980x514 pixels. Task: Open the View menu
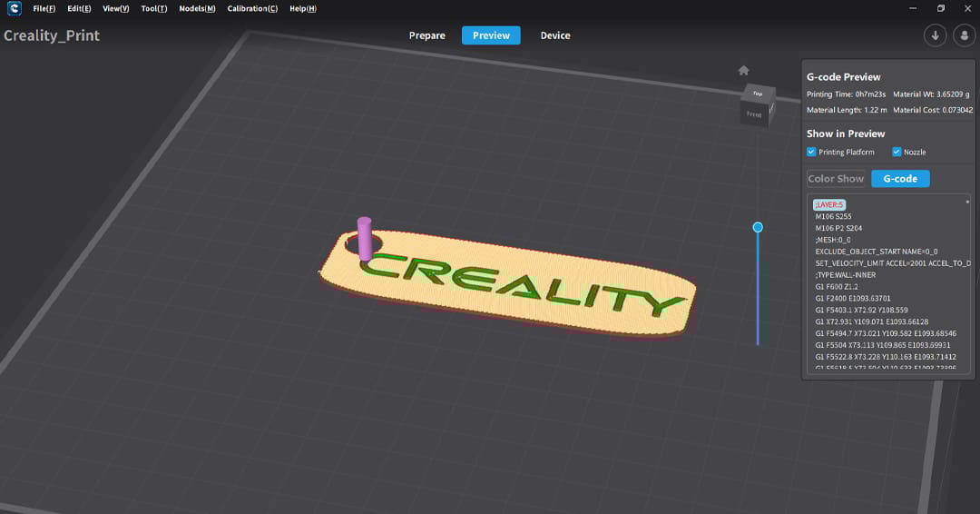115,9
